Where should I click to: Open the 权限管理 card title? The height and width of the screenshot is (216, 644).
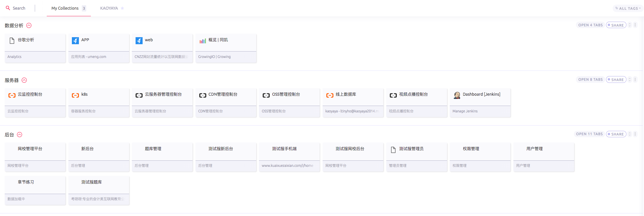coord(471,149)
